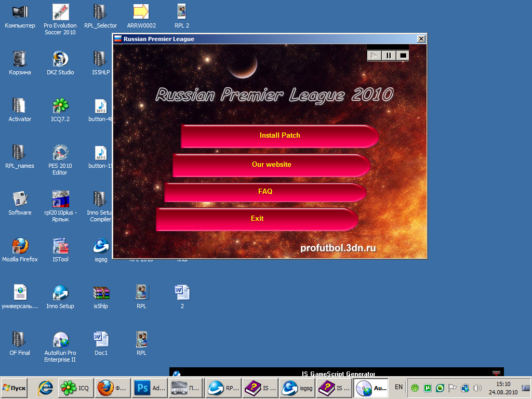Click the Action Center flag tray icon
Viewport: 532px width, 399px height.
click(x=453, y=388)
